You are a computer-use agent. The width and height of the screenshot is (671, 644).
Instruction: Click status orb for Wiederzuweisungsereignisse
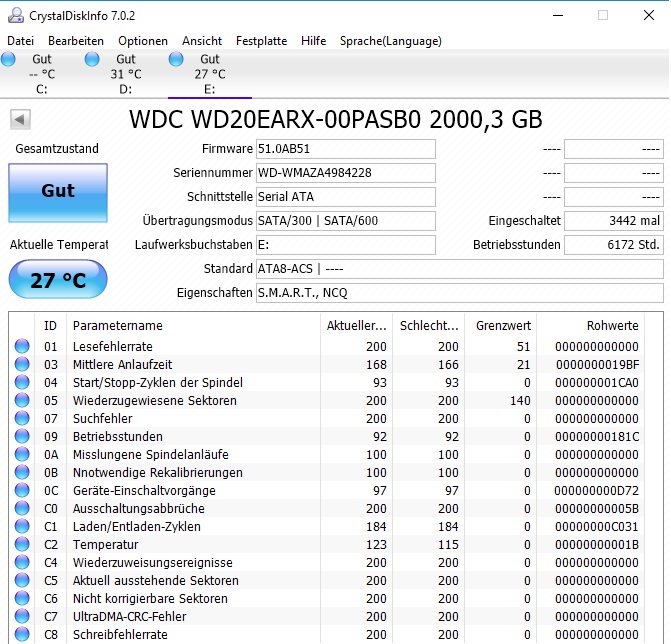[x=22, y=561]
